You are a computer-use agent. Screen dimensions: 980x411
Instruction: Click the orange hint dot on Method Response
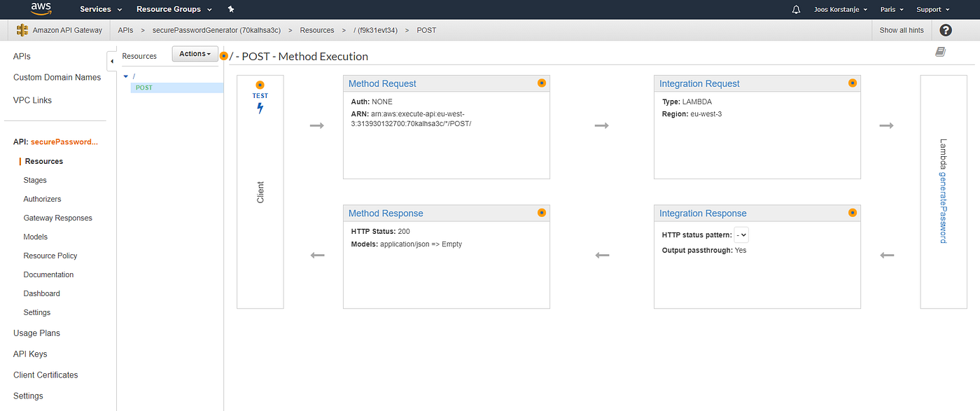(541, 212)
